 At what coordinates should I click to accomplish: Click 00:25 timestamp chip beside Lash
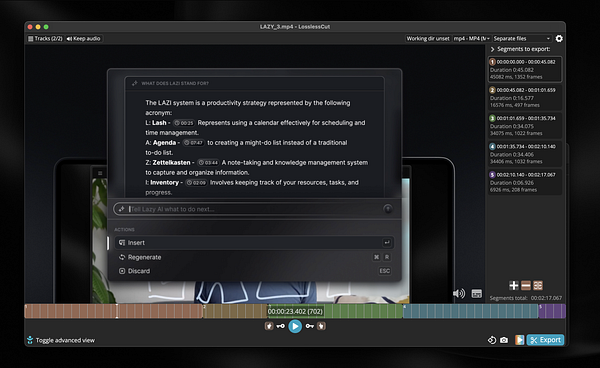184,123
